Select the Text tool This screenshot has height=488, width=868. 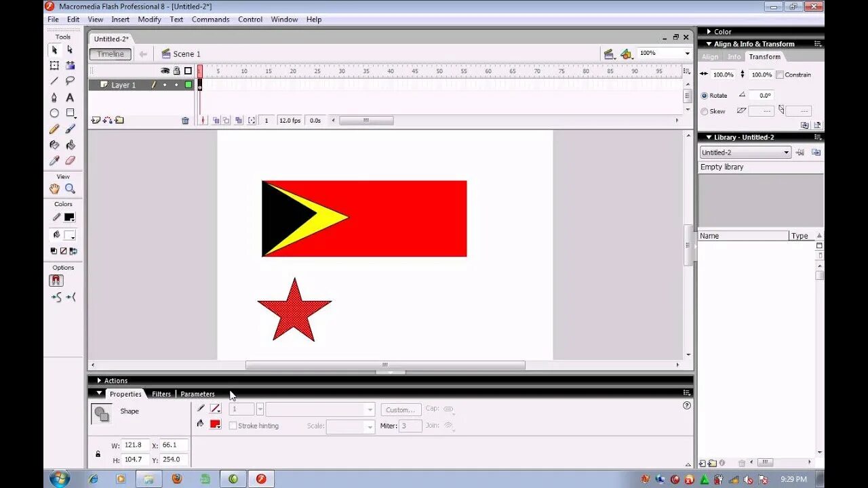pos(70,97)
